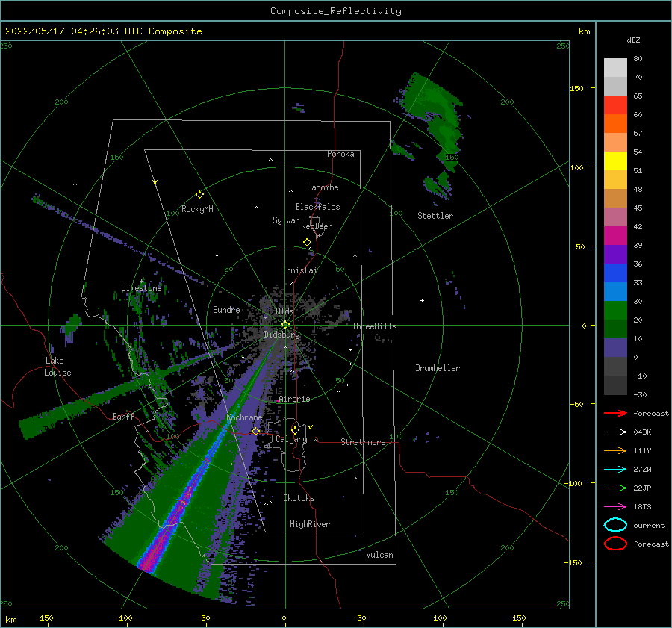Click white plus marker east of ThreeHills
This screenshot has height=628, width=672.
(x=422, y=300)
